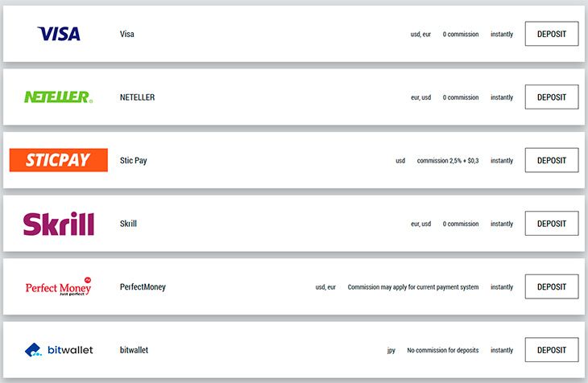The image size is (588, 383).
Task: Click the orange STICPAY logo
Action: pyautogui.click(x=59, y=160)
